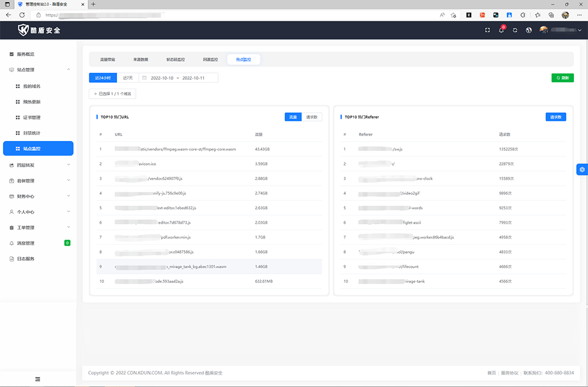Open the 首页 footer link
588x387 pixels.
(x=491, y=373)
